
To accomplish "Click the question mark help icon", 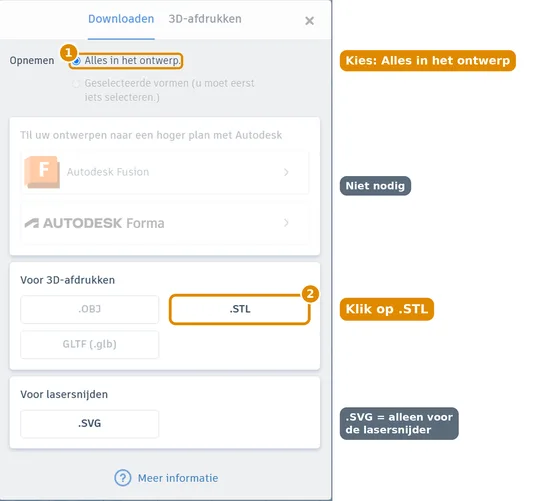I will (x=123, y=478).
